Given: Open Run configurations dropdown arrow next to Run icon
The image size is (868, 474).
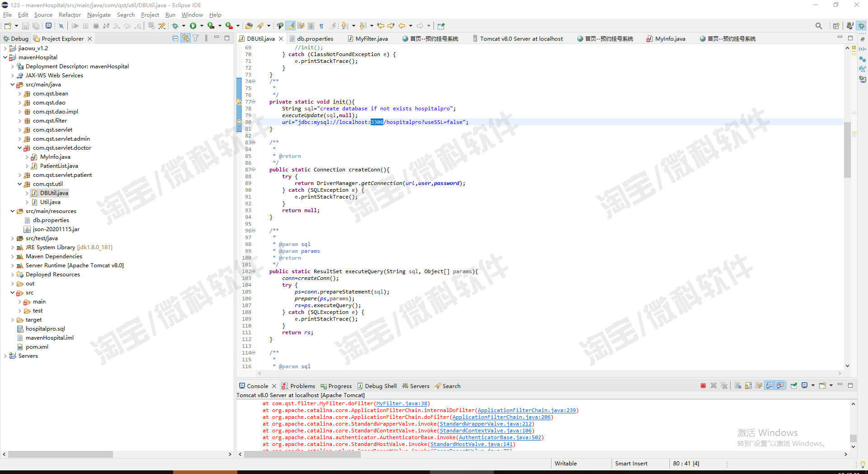Looking at the screenshot, I should click(x=202, y=26).
